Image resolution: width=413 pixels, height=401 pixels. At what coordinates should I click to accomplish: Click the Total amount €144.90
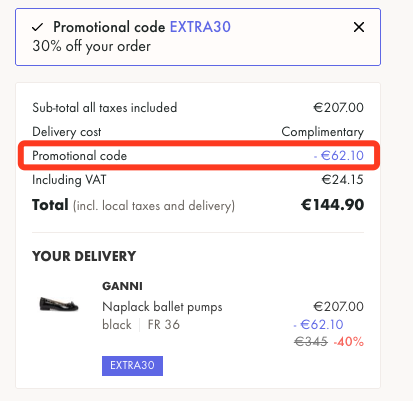pos(332,205)
